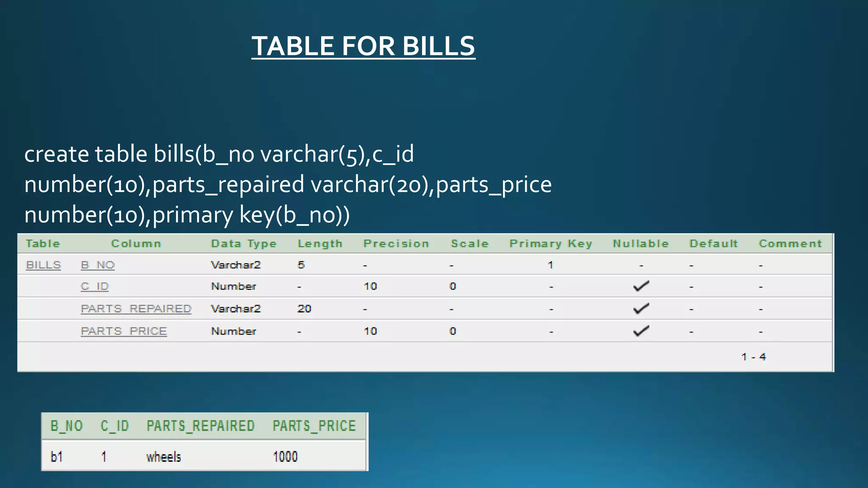Image resolution: width=868 pixels, height=488 pixels.
Task: Open the BILLS table link
Action: click(x=44, y=265)
